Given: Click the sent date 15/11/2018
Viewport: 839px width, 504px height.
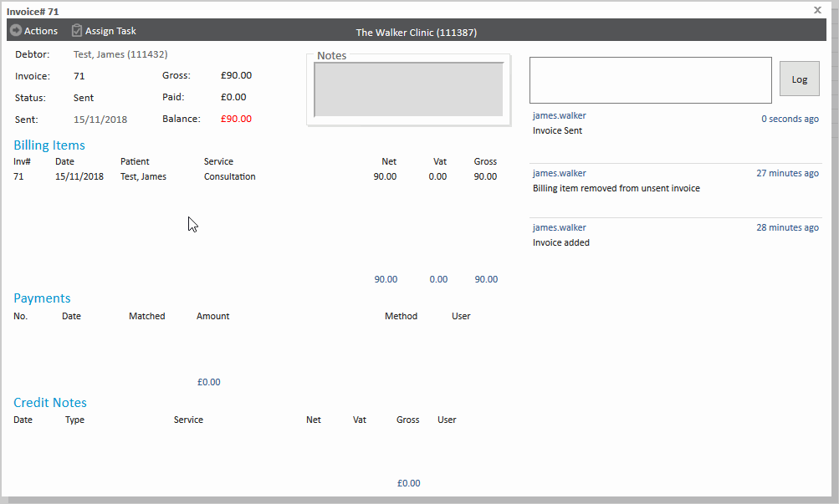Looking at the screenshot, I should click(x=100, y=120).
